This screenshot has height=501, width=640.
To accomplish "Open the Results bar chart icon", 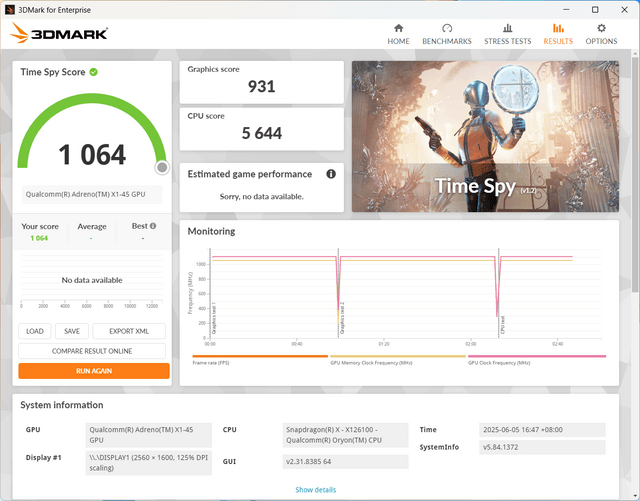I will click(558, 28).
